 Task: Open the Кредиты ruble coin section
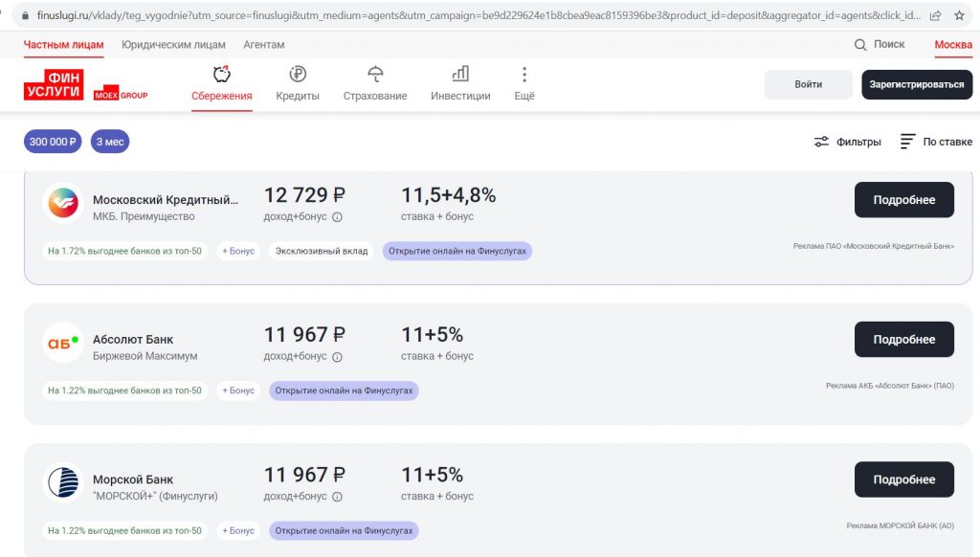point(298,83)
